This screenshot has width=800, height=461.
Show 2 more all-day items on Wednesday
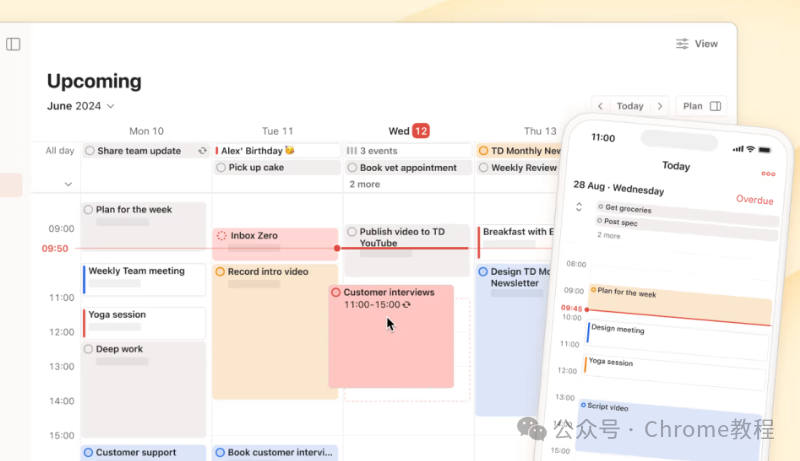364,185
